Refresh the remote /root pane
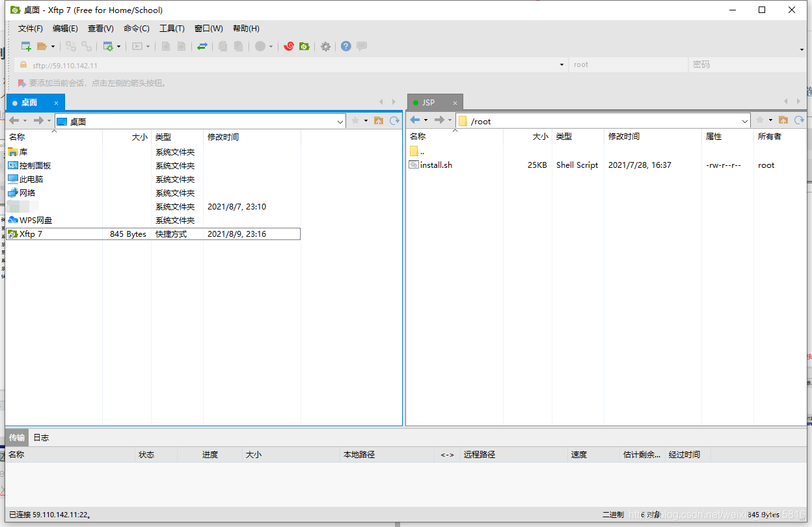The height and width of the screenshot is (527, 812). [799, 120]
